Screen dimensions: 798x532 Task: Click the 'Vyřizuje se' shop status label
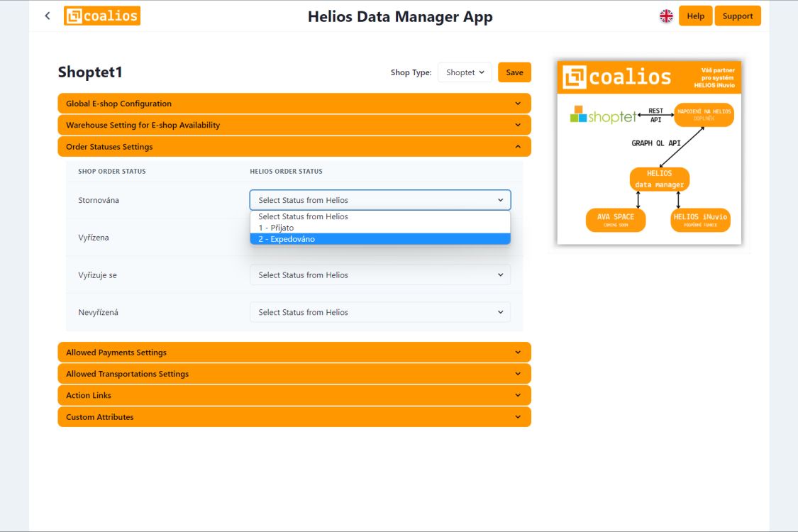pos(98,275)
